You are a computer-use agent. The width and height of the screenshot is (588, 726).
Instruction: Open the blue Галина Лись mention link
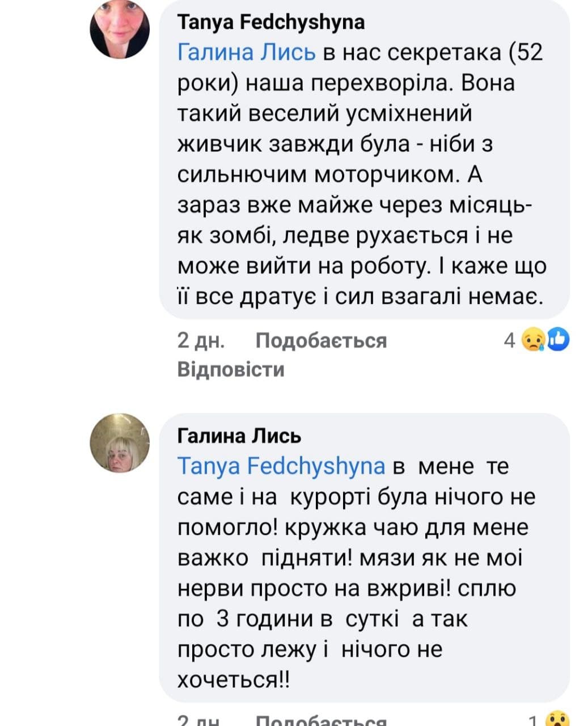246,53
